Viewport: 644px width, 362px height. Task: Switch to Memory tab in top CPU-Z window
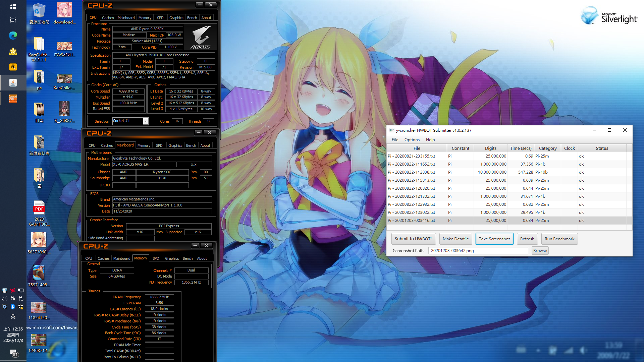tap(145, 18)
